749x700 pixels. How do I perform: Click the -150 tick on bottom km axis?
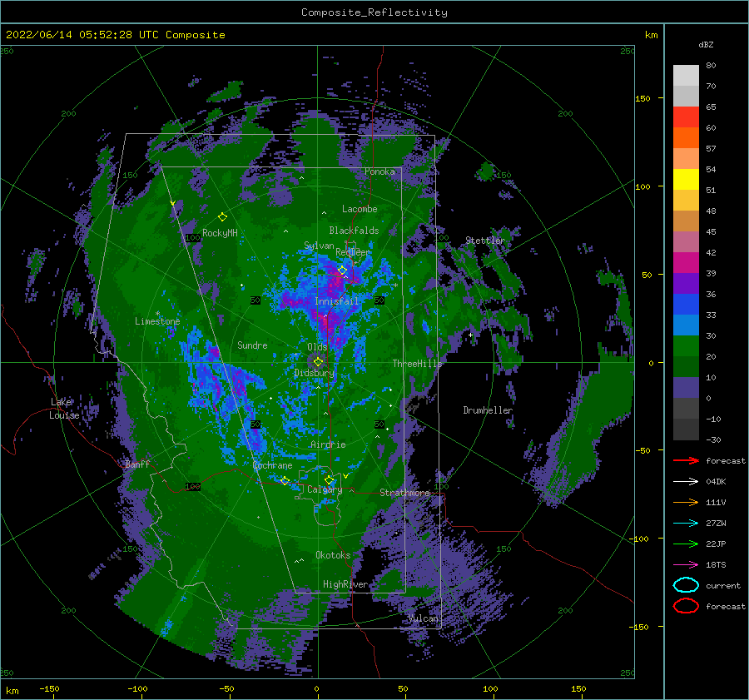[49, 688]
